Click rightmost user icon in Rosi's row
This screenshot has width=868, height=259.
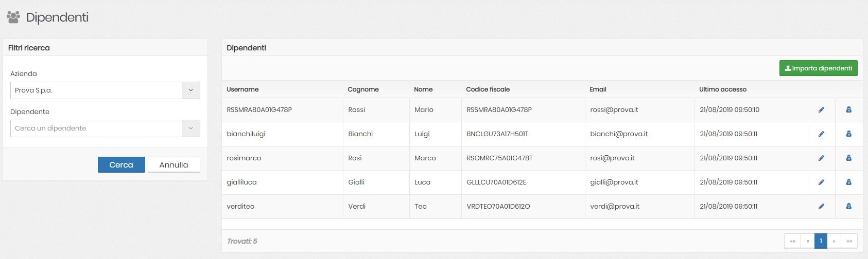coord(848,158)
